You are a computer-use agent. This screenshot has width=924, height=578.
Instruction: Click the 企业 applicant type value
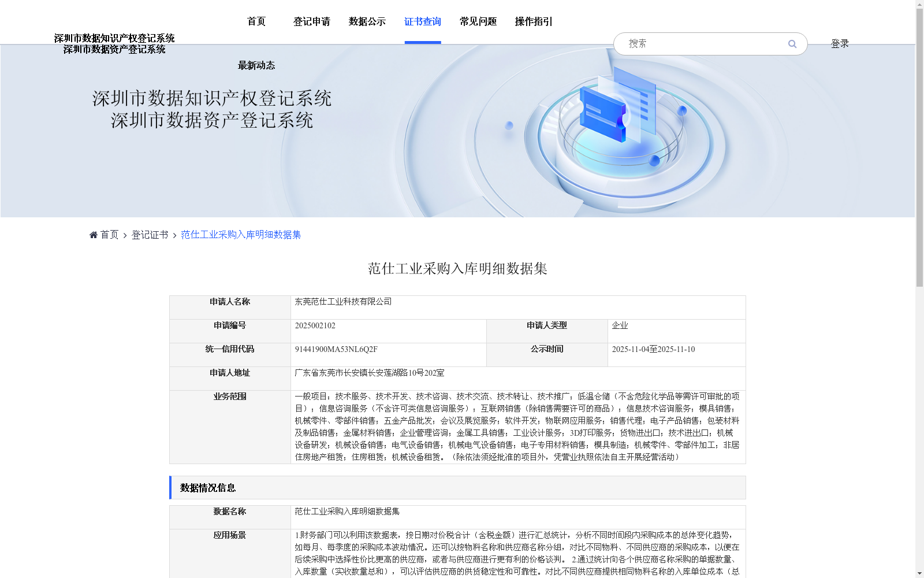(620, 325)
